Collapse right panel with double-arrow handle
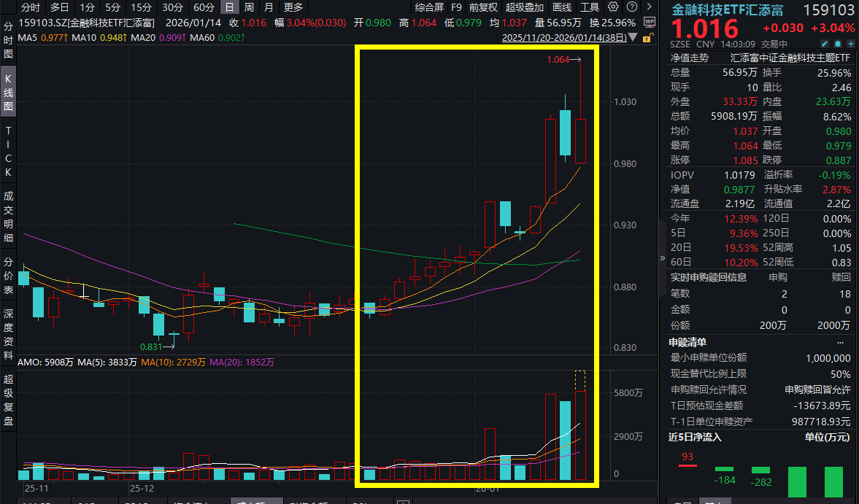 pyautogui.click(x=663, y=258)
